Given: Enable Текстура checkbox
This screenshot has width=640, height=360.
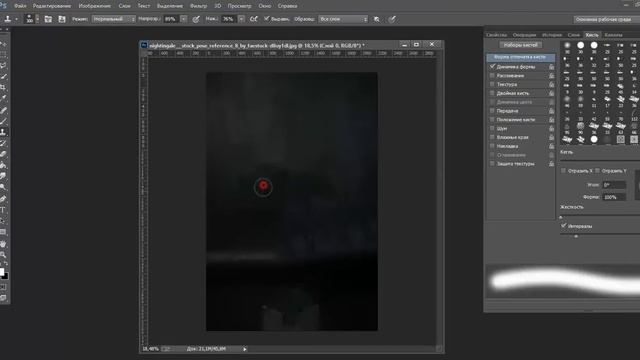Looking at the screenshot, I should tap(492, 84).
